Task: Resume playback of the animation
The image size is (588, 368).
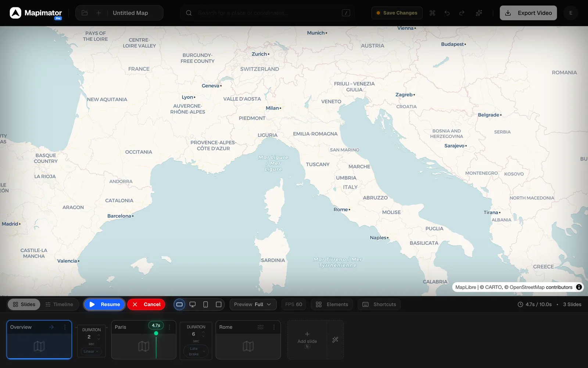Action: pyautogui.click(x=105, y=304)
